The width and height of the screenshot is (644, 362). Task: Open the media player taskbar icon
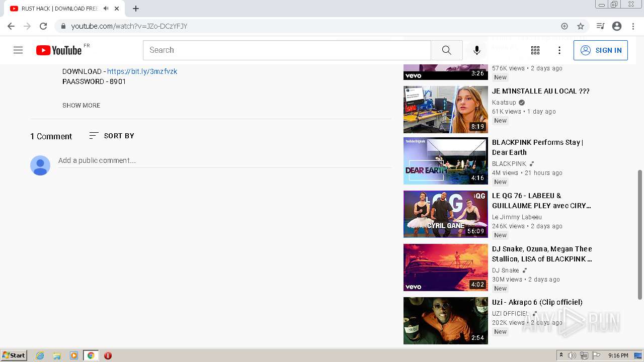pos(74,355)
